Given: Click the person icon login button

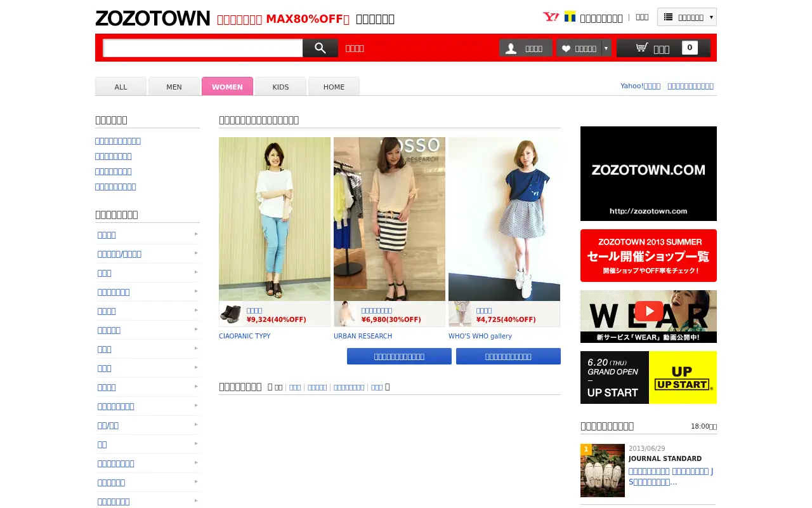Looking at the screenshot, I should [525, 48].
